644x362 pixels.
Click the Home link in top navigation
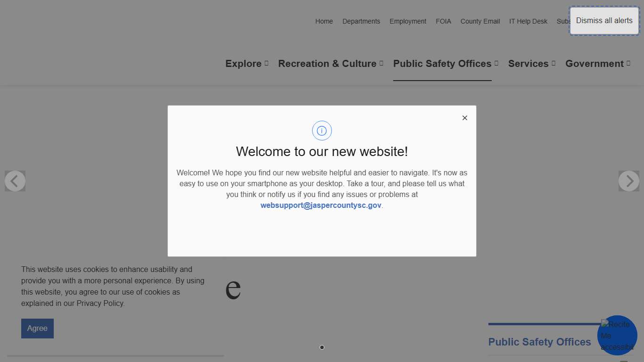click(x=324, y=21)
